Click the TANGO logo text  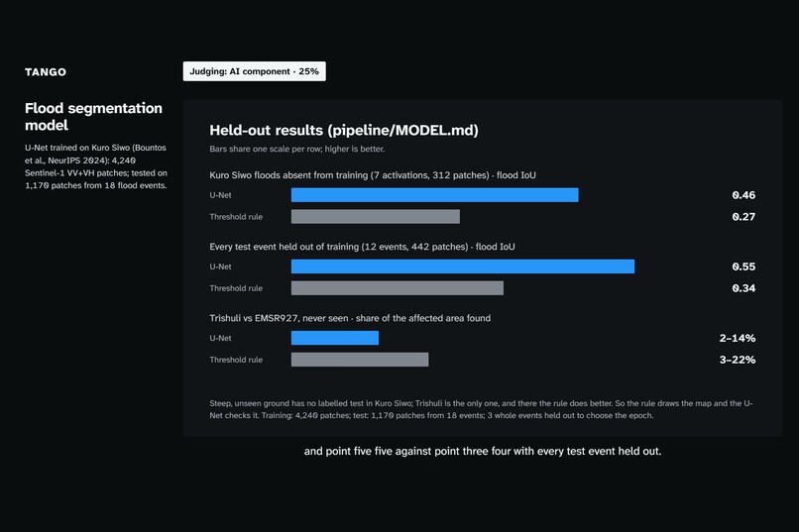[46, 71]
